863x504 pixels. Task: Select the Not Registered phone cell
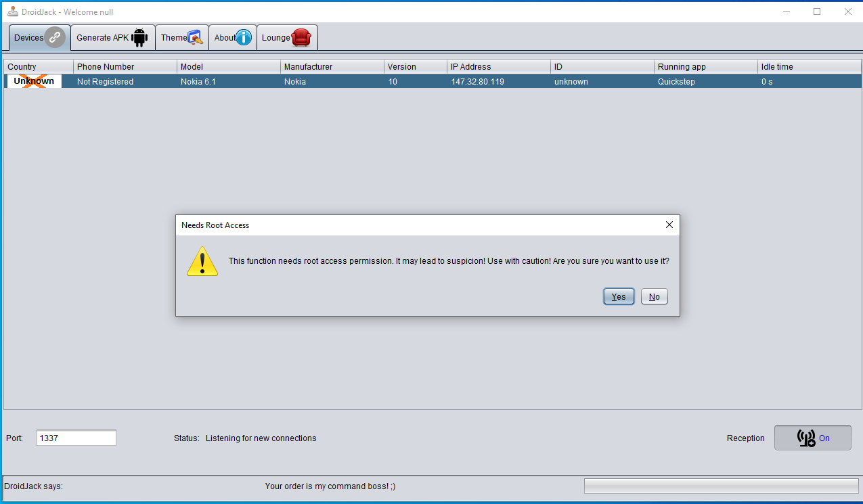(x=125, y=81)
